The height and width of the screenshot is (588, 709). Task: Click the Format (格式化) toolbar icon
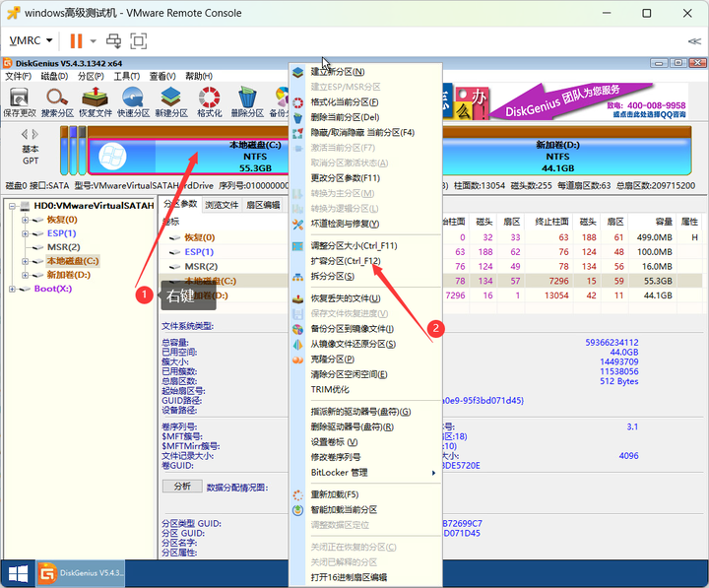point(210,102)
